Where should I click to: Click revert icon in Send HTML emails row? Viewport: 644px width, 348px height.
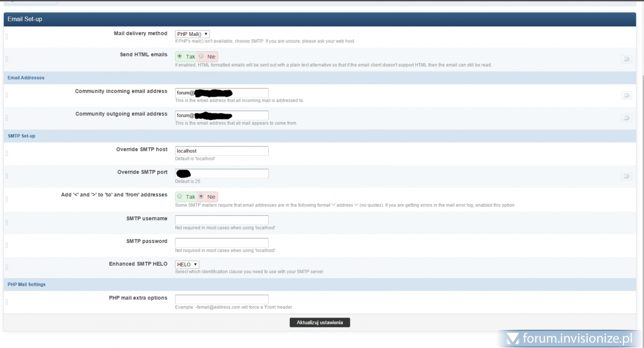626,59
